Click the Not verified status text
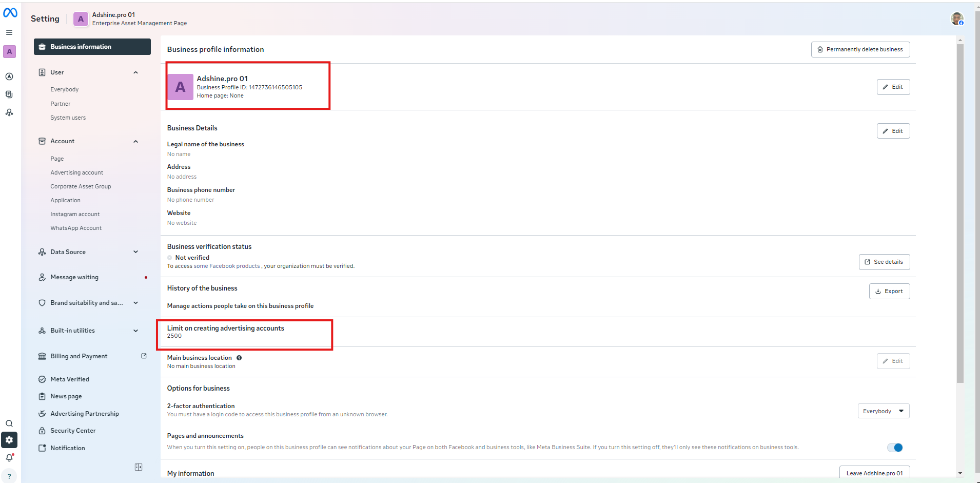 tap(192, 258)
